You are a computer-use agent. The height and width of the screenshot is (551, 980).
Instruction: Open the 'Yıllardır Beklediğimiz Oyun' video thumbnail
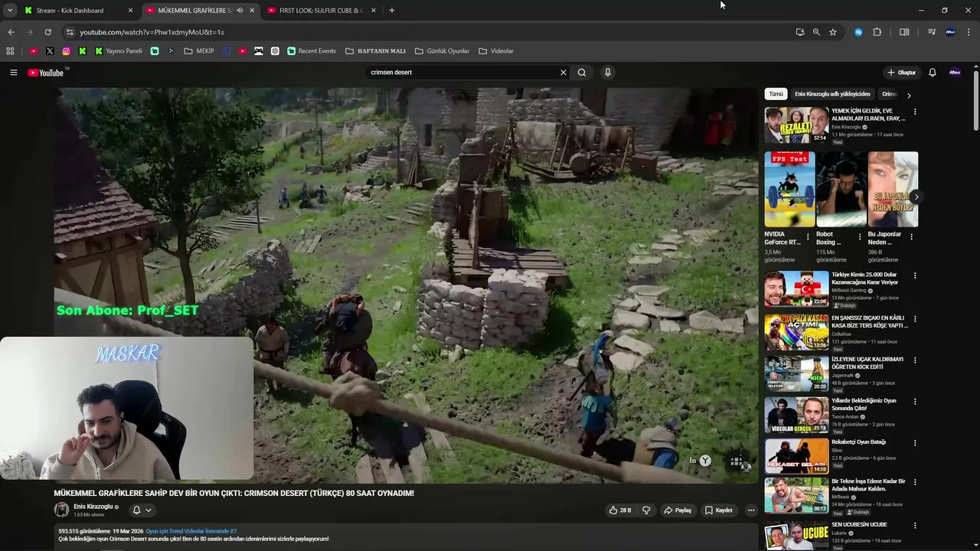click(x=796, y=416)
